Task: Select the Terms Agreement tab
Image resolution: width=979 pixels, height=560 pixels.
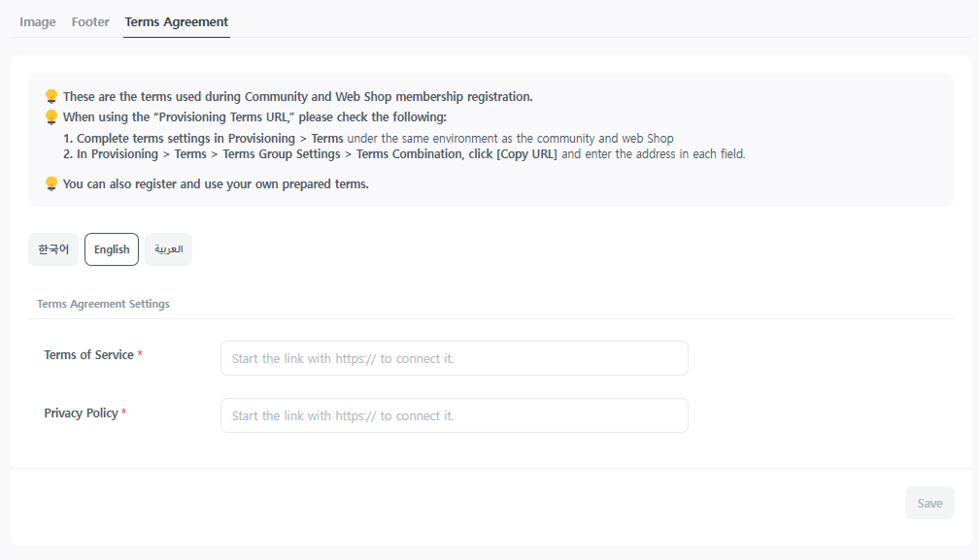Action: point(177,21)
